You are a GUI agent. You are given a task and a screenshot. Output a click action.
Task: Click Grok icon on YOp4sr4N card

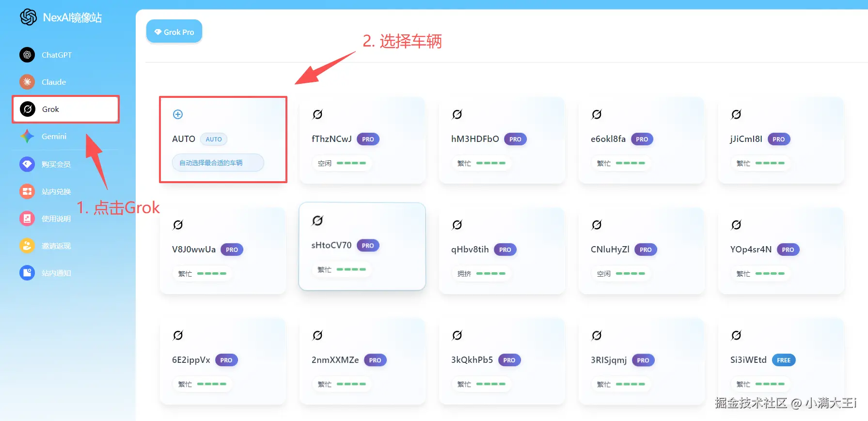point(736,225)
